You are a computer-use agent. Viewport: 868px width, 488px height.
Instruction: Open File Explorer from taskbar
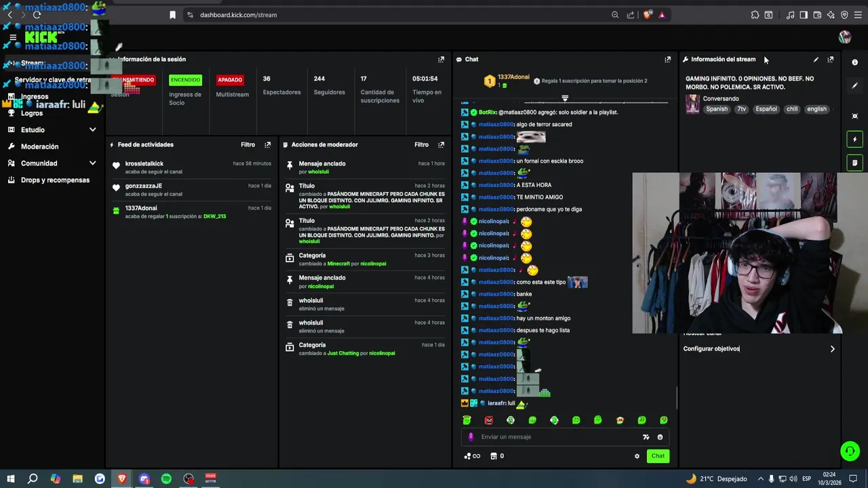point(77,479)
